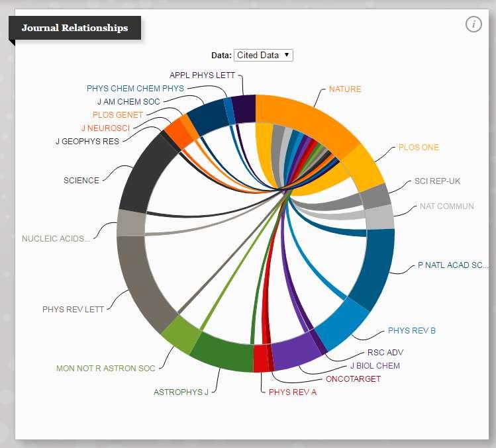This screenshot has height=448, width=496.
Task: Click the J BIOL CHEM label
Action: (x=375, y=366)
